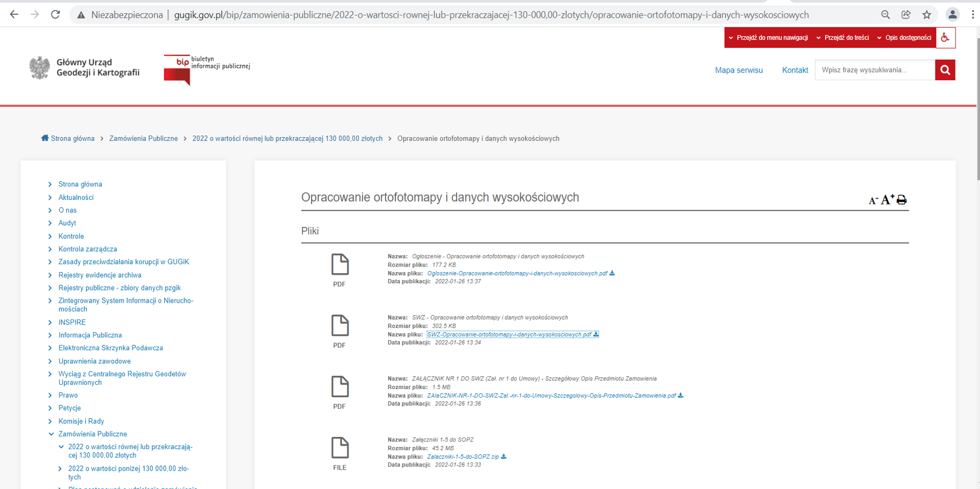Bookmark this page with star icon
This screenshot has width=980, height=489.
(926, 15)
